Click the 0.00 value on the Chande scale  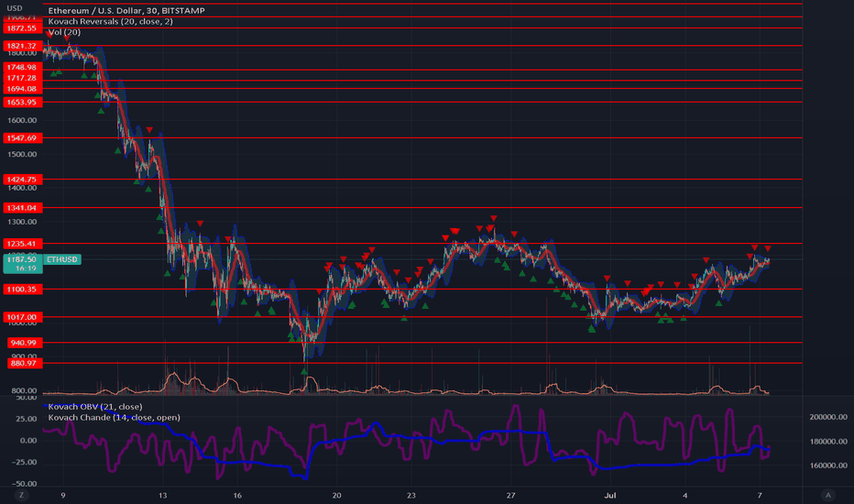pos(28,440)
